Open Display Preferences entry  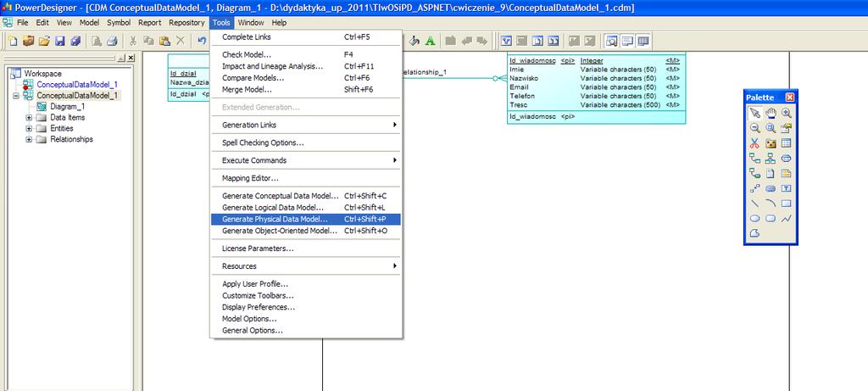[306, 307]
